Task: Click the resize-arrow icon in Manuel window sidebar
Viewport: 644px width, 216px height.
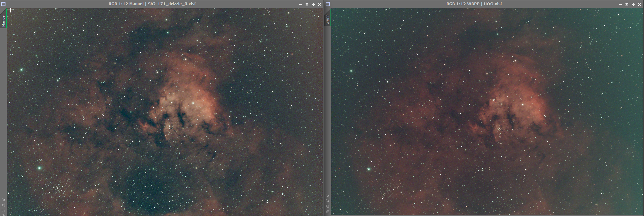Action: click(x=3, y=200)
